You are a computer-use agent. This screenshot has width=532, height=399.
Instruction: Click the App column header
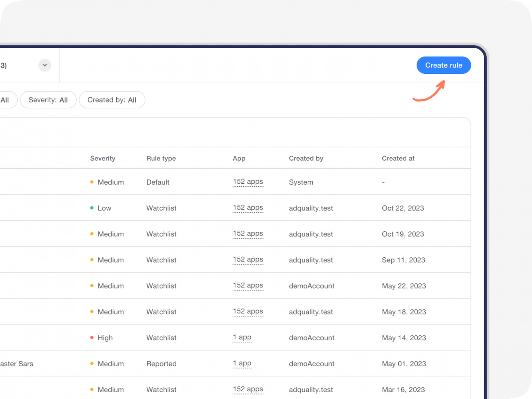tap(239, 158)
